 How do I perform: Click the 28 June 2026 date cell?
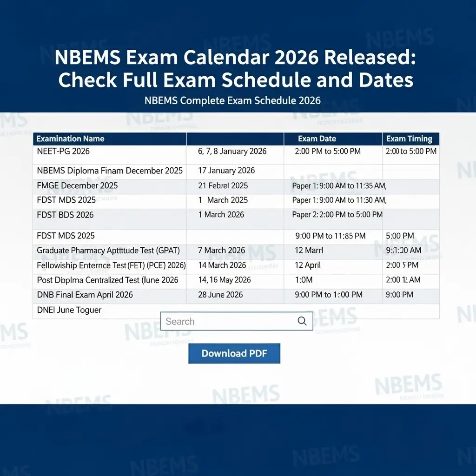pos(221,295)
